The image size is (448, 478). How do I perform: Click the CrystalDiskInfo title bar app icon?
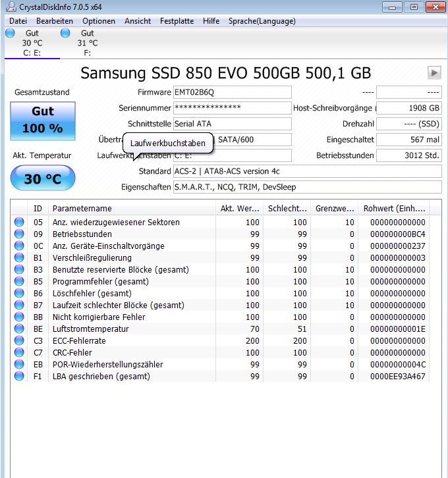(x=11, y=7)
